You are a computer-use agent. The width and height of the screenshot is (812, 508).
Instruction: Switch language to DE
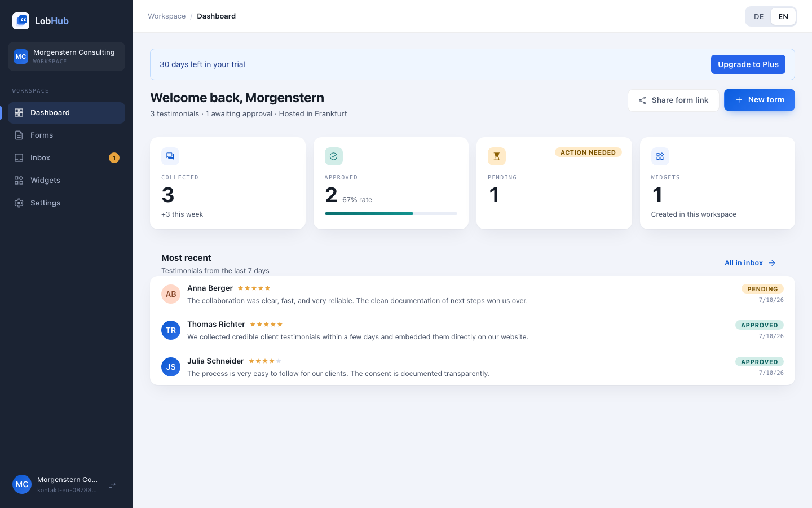(x=759, y=16)
